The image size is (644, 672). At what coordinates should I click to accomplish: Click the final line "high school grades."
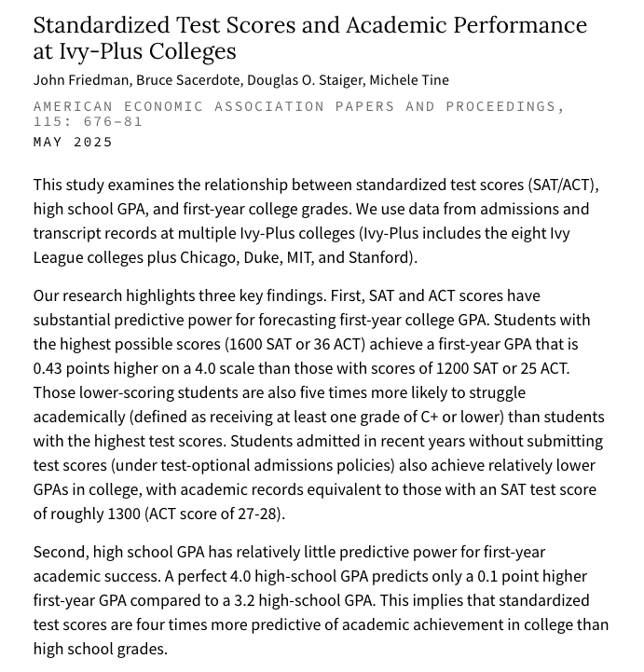coord(101,649)
